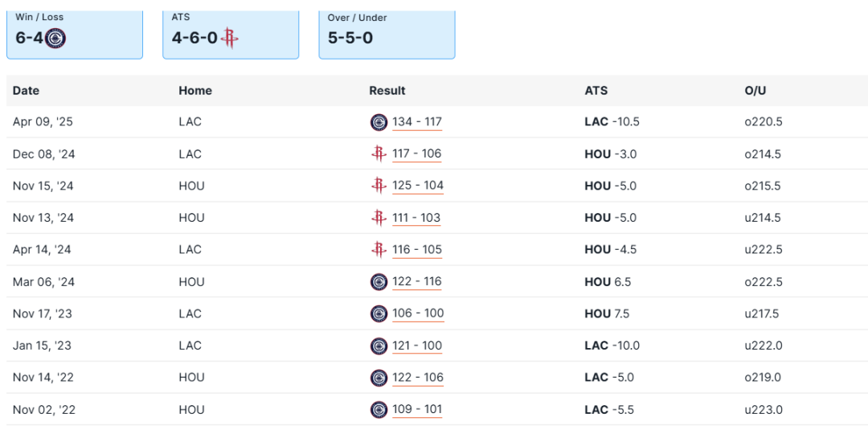Click Clippers logo in Win/Loss card

coord(55,38)
